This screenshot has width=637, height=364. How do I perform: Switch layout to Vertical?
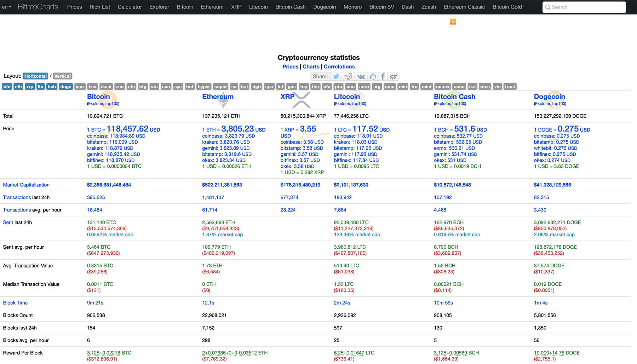coord(63,76)
